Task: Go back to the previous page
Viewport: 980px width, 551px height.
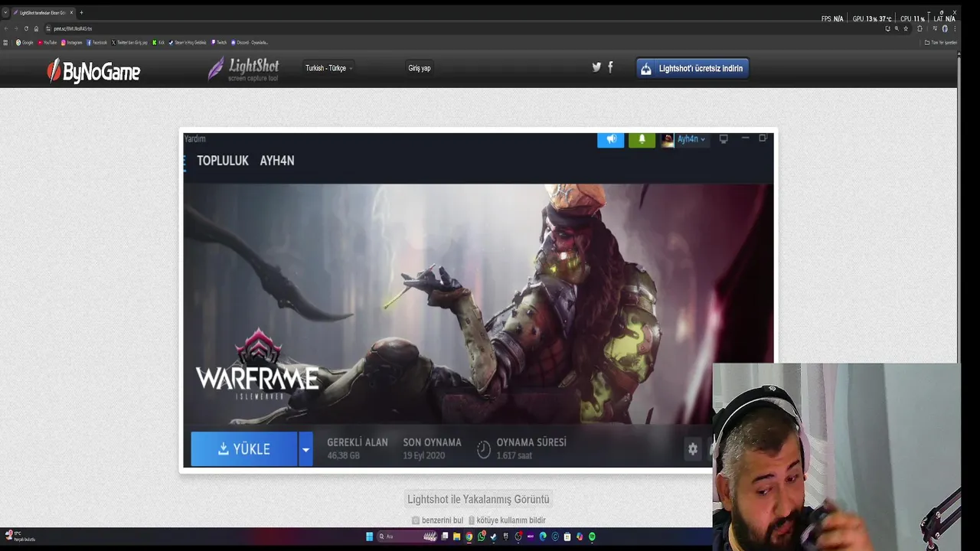Action: 6,28
